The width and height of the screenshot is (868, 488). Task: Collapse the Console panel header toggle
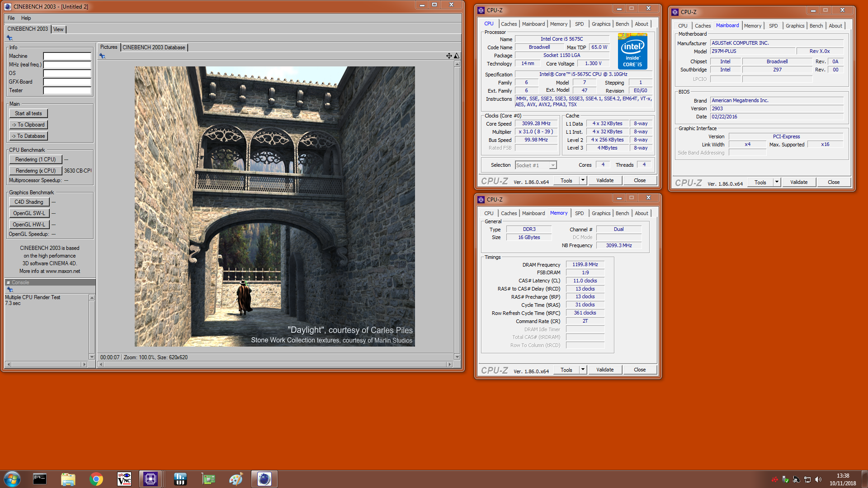8,282
